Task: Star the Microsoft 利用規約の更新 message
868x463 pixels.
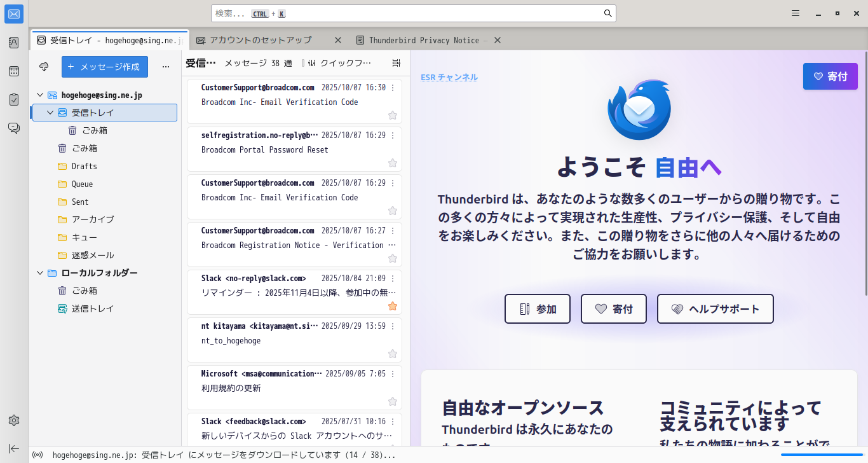Action: click(x=393, y=401)
